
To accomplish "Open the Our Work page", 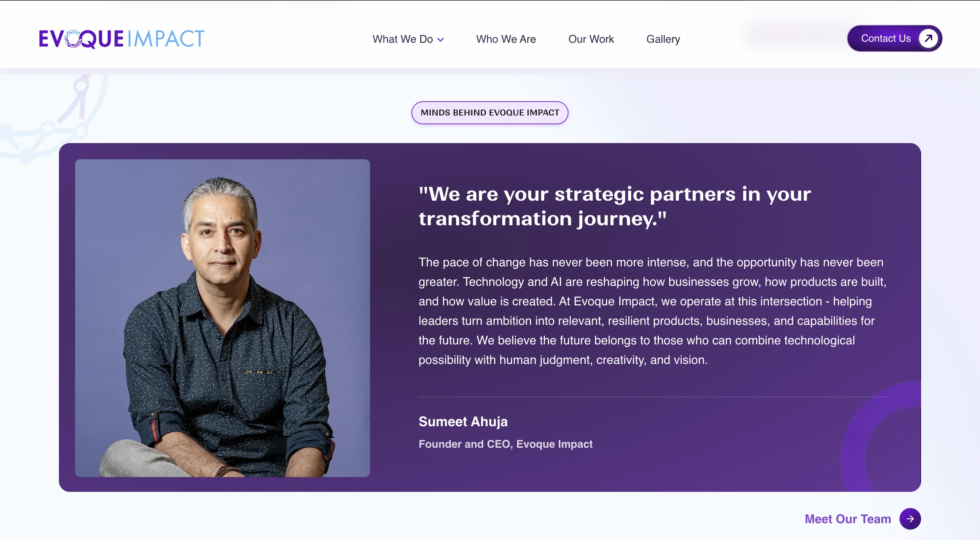I will [x=591, y=39].
